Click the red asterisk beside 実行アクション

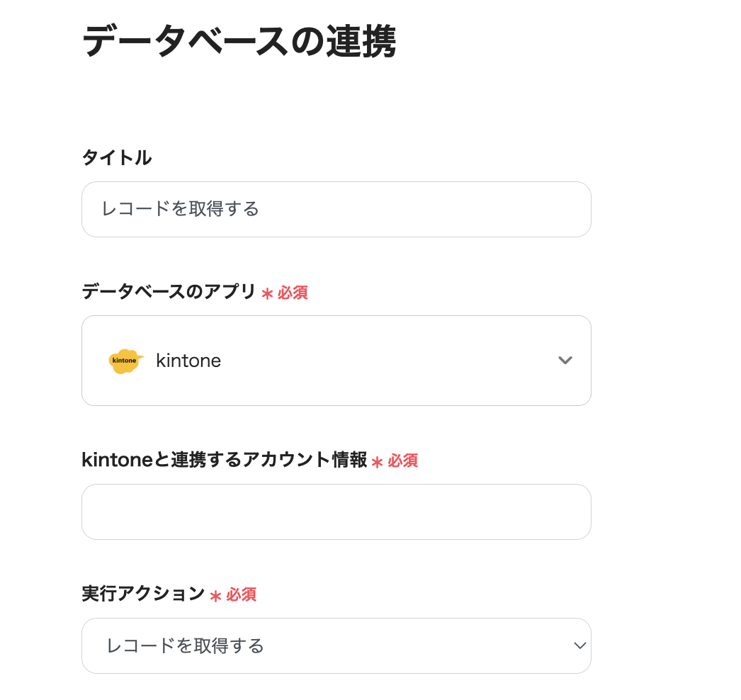click(215, 596)
